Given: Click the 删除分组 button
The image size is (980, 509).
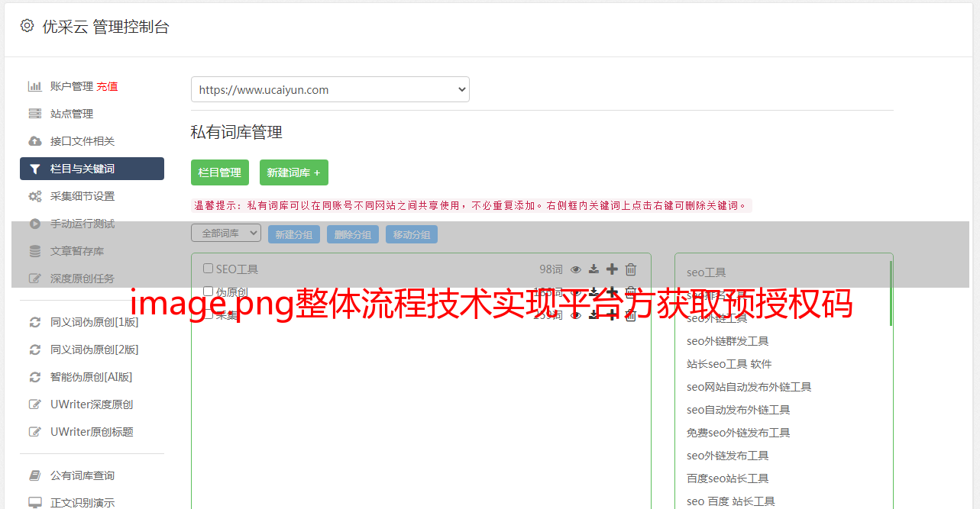Looking at the screenshot, I should click(x=353, y=234).
